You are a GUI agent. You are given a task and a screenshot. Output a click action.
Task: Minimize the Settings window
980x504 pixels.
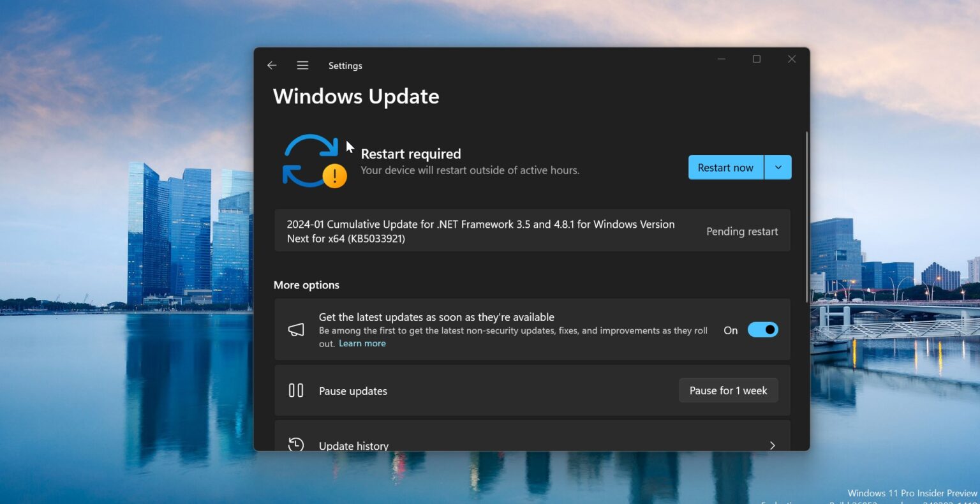click(722, 59)
